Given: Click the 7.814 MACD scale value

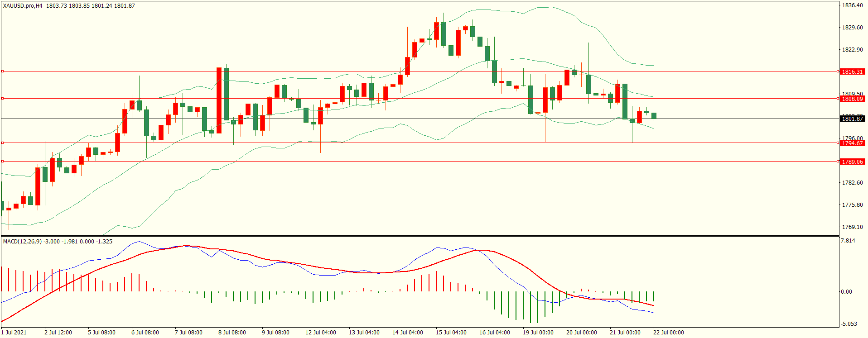Looking at the screenshot, I should 848,241.
